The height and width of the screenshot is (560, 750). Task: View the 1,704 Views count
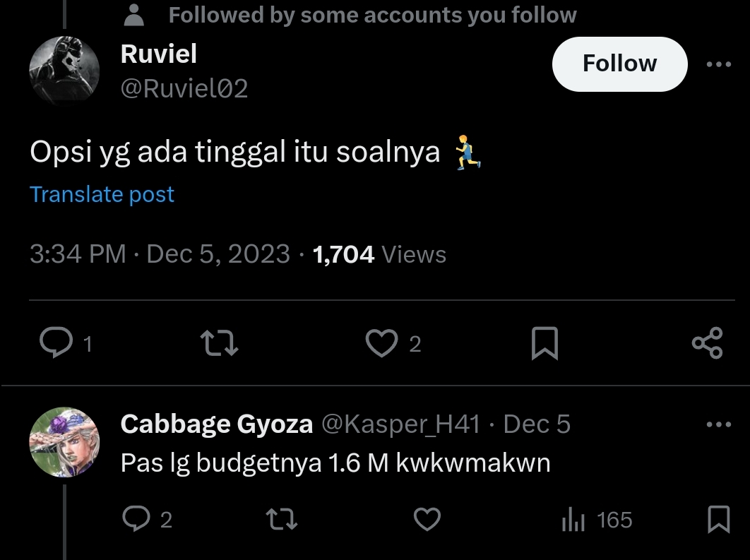tap(379, 254)
